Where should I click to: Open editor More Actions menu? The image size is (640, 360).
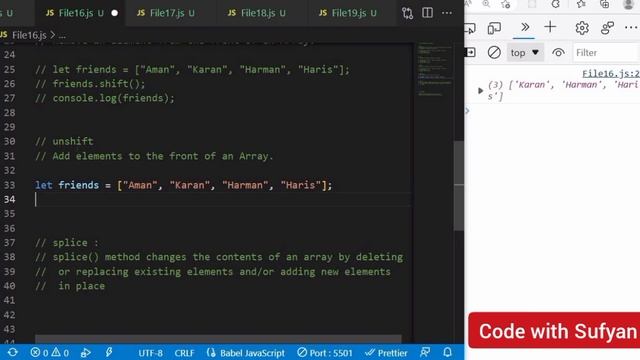(447, 13)
